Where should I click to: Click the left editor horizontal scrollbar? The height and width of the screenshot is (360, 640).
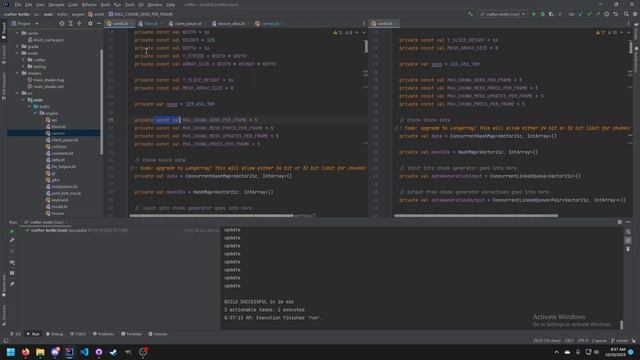tap(211, 216)
